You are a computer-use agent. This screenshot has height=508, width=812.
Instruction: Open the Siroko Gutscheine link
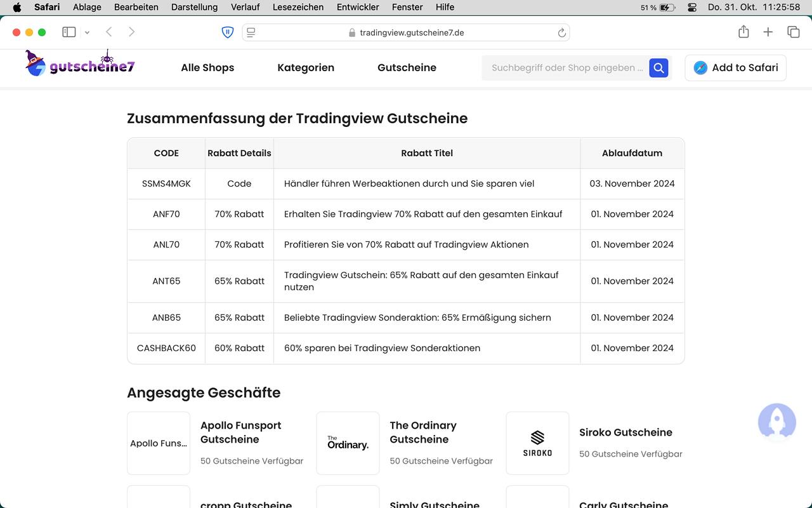point(625,432)
